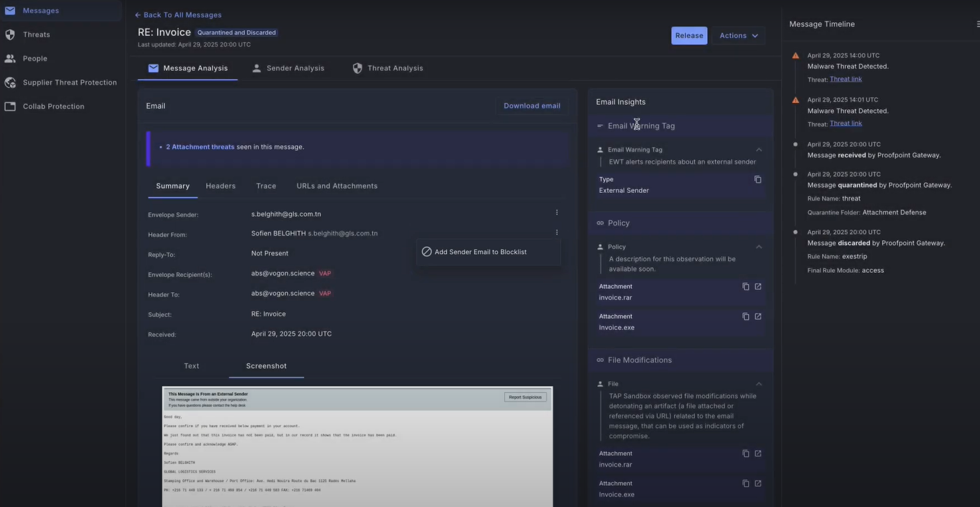This screenshot has width=980, height=507.
Task: Open People icon in sidebar
Action: [x=10, y=59]
